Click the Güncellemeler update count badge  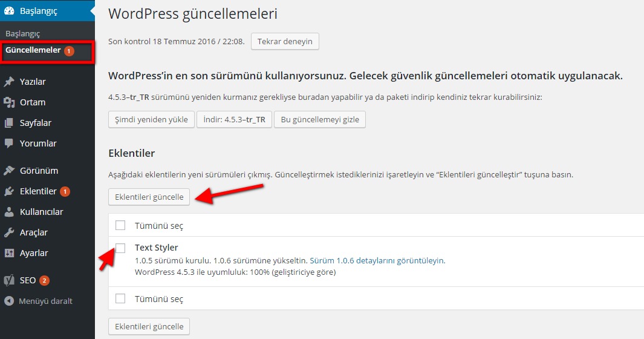[x=69, y=51]
